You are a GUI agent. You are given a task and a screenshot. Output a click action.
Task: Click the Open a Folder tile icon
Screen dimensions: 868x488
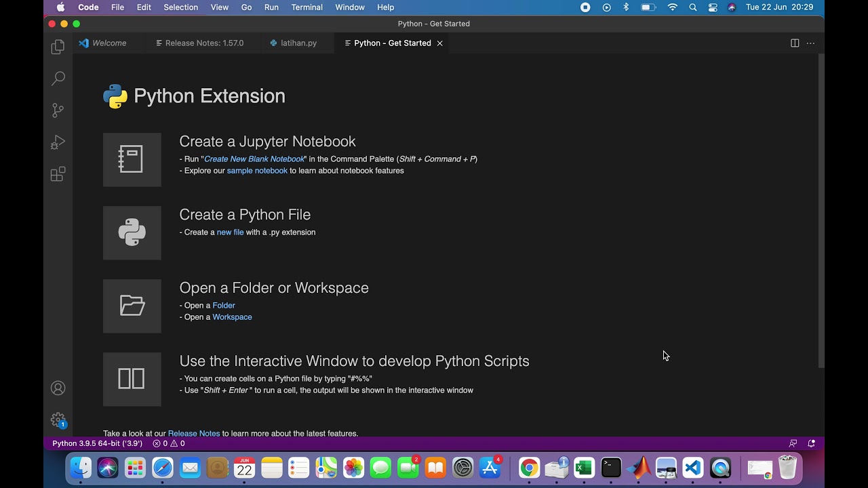132,306
